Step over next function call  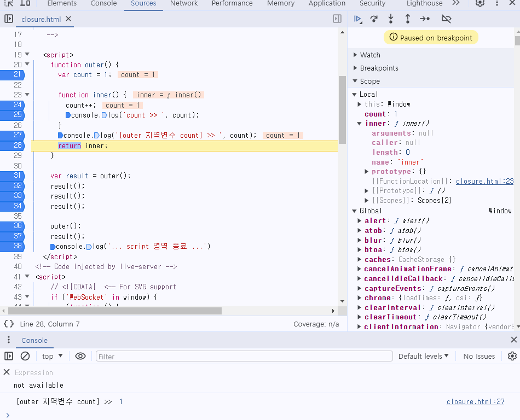click(374, 19)
